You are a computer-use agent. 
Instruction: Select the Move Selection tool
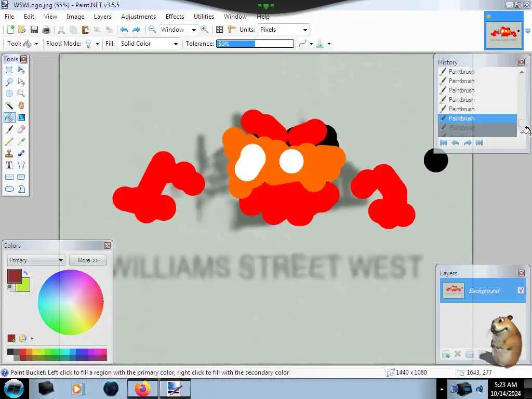pos(21,82)
